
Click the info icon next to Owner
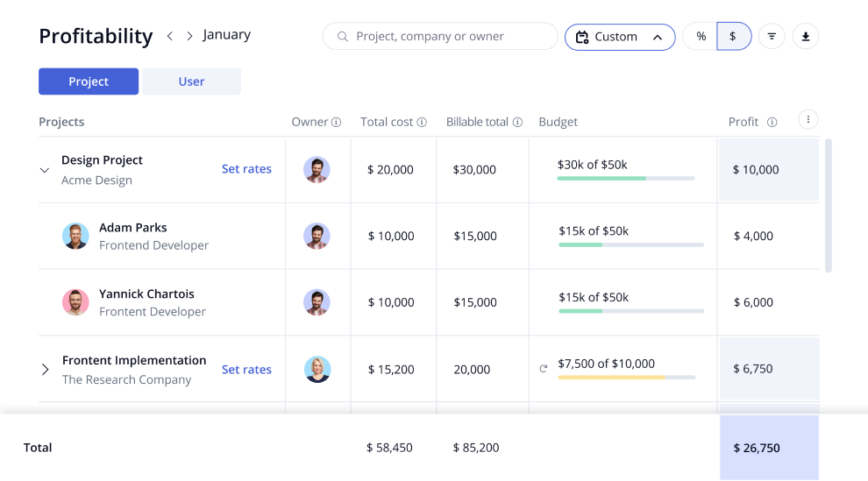(336, 123)
